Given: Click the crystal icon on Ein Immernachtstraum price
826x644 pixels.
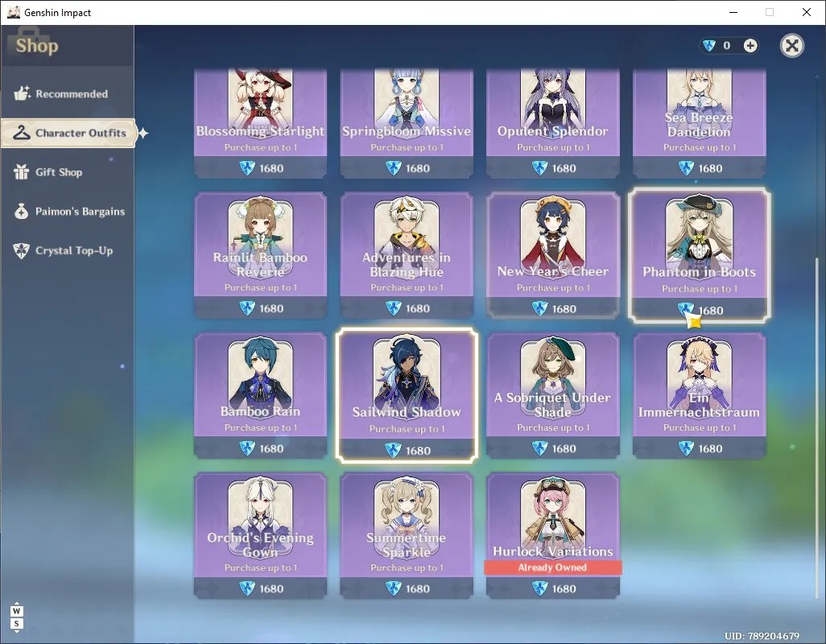Looking at the screenshot, I should [686, 448].
